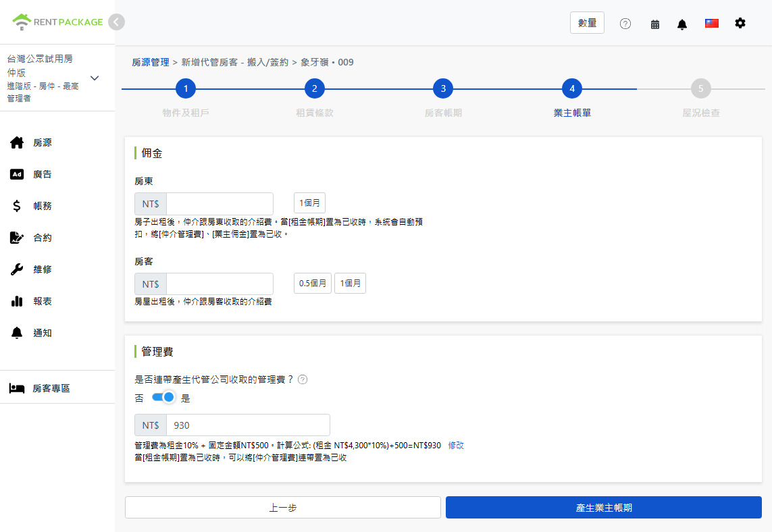Click the Ad icon for 廣告
Image resolution: width=772 pixels, height=532 pixels.
(17, 174)
